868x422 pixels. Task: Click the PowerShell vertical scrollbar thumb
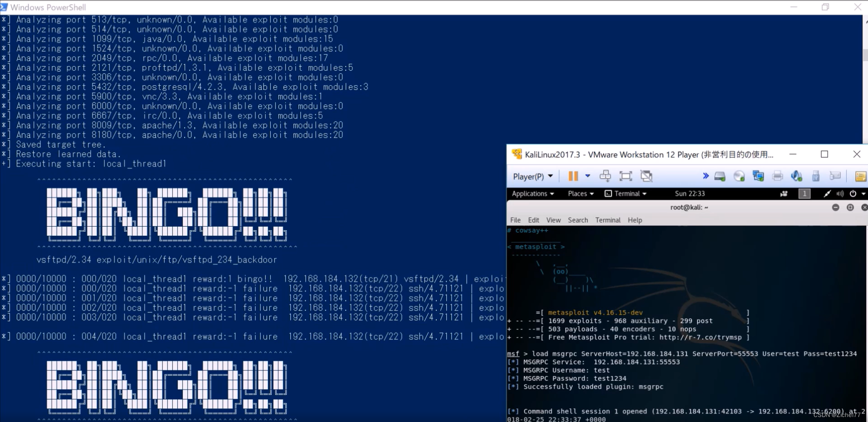865,54
